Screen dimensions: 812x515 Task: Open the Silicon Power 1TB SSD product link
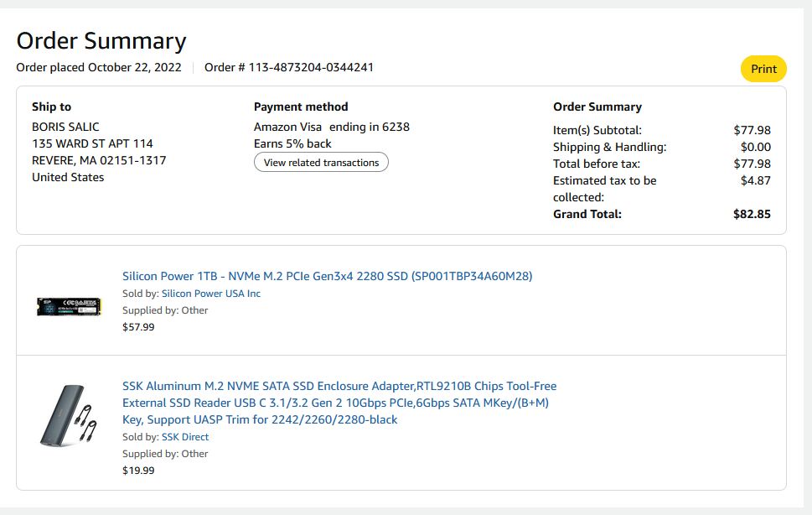coord(327,276)
